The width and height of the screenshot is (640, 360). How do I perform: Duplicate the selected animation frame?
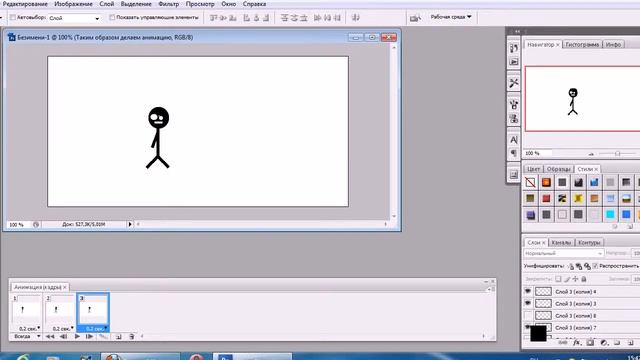(x=118, y=337)
